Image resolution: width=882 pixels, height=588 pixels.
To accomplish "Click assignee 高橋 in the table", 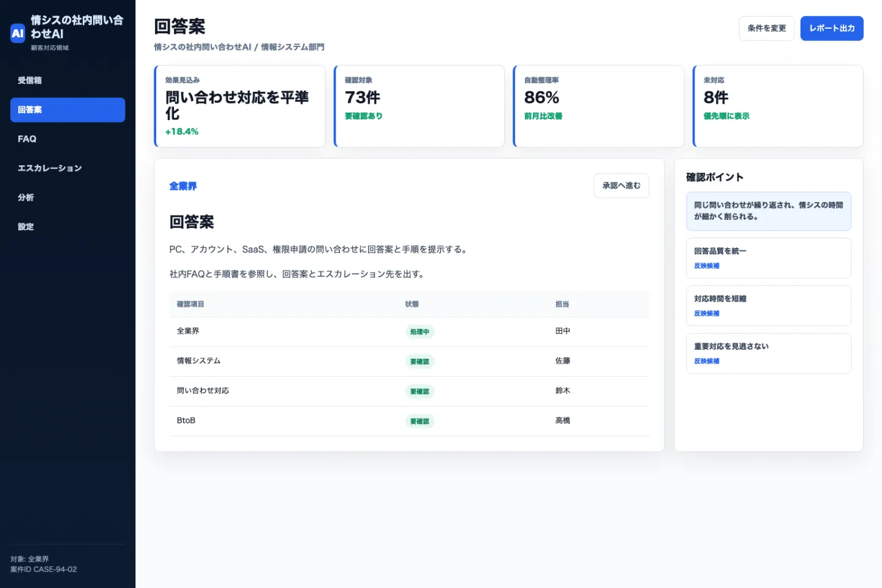I will pyautogui.click(x=563, y=420).
